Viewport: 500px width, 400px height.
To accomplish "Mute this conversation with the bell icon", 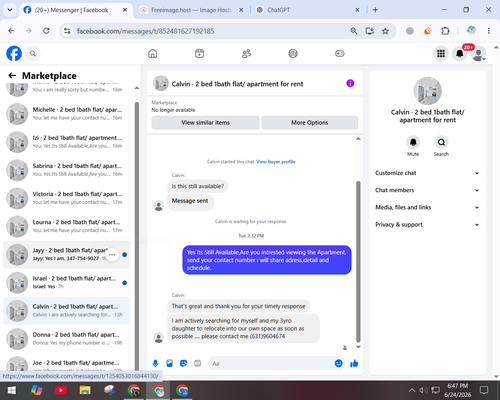I will [413, 142].
